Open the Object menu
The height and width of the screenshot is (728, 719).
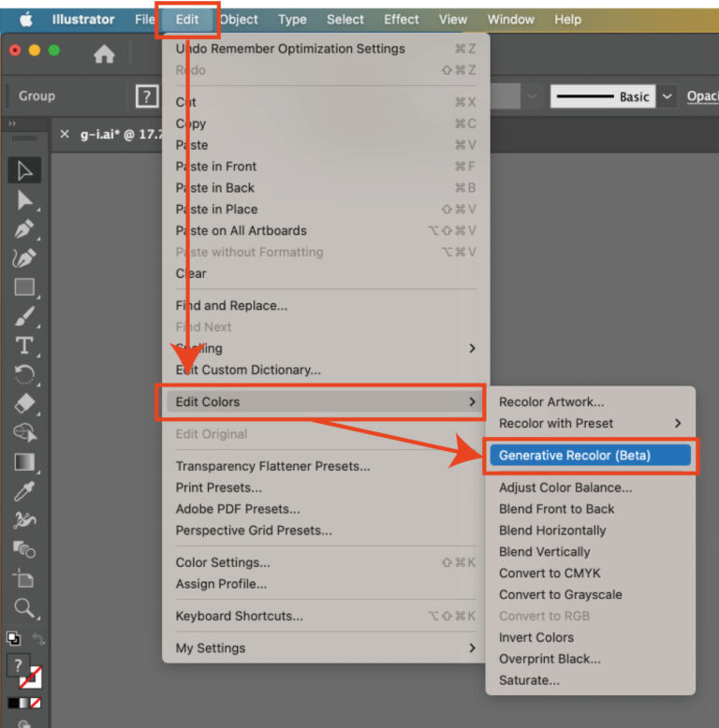coord(239,19)
